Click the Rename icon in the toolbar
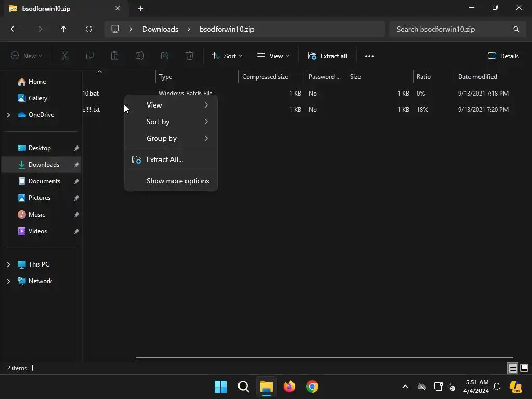 (140, 56)
